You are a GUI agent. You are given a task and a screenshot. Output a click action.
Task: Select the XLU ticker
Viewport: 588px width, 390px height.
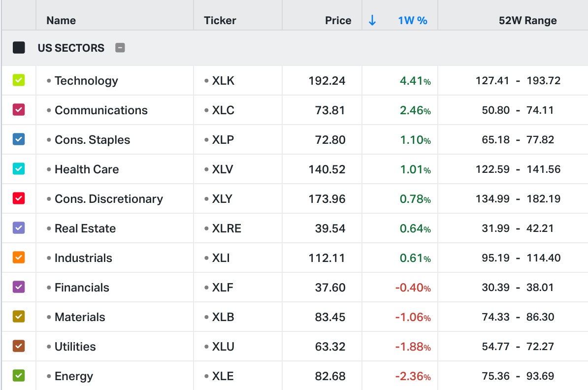click(223, 347)
